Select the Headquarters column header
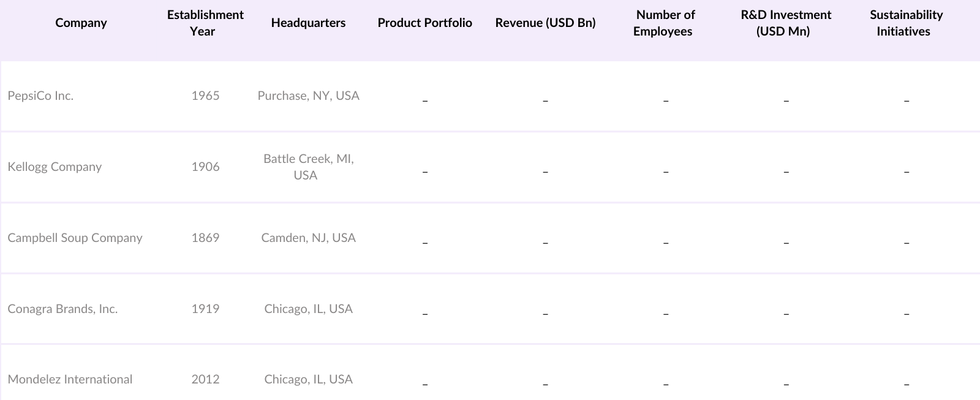 tap(308, 23)
